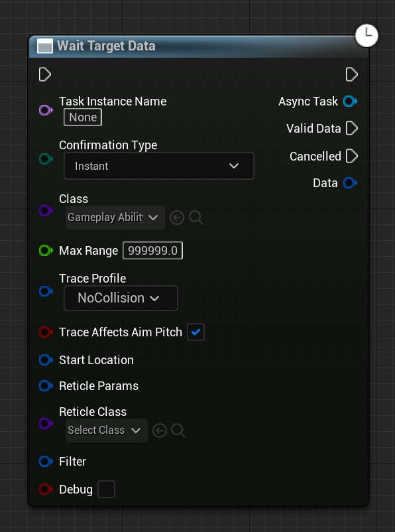395x532 pixels.
Task: Enable the Debug checkbox
Action: (x=106, y=490)
